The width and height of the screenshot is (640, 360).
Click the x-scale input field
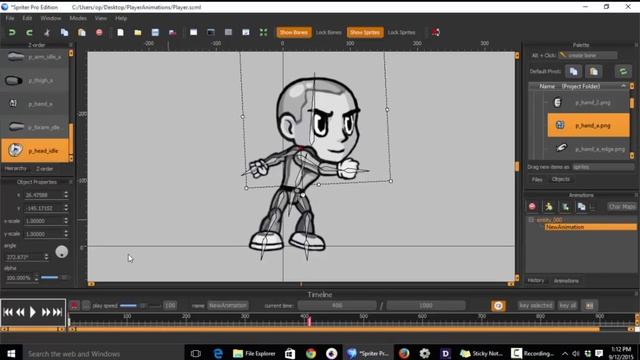click(x=43, y=221)
